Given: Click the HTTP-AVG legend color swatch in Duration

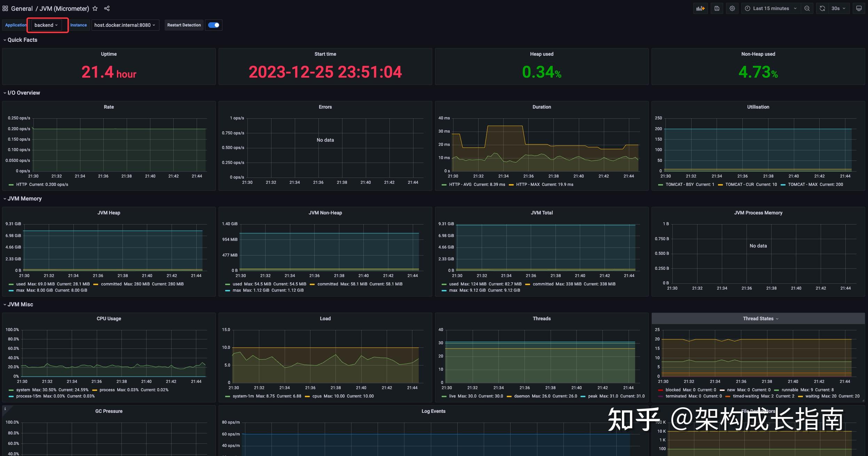Looking at the screenshot, I should [443, 184].
